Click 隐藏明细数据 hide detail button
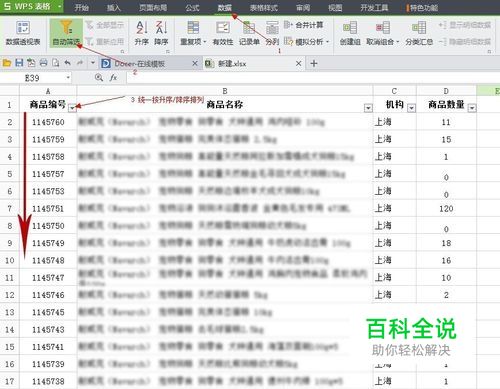This screenshot has width=500, height=389. [x=465, y=42]
